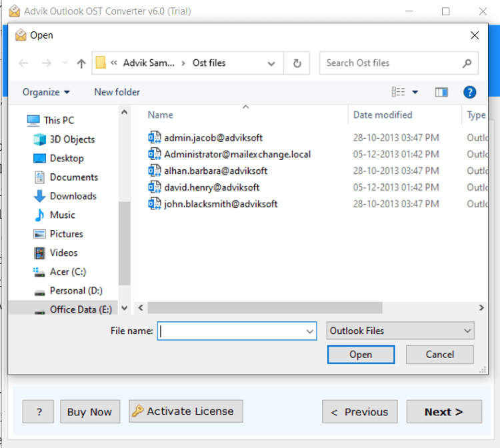Click sidebar scroll down arrow
Screen dimensions: 500x448
125,308
